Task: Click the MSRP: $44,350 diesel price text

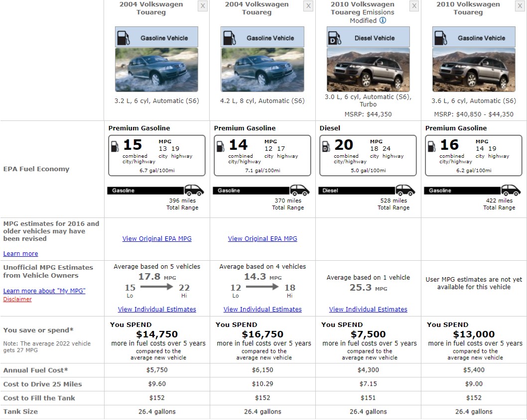Action: 368,114
